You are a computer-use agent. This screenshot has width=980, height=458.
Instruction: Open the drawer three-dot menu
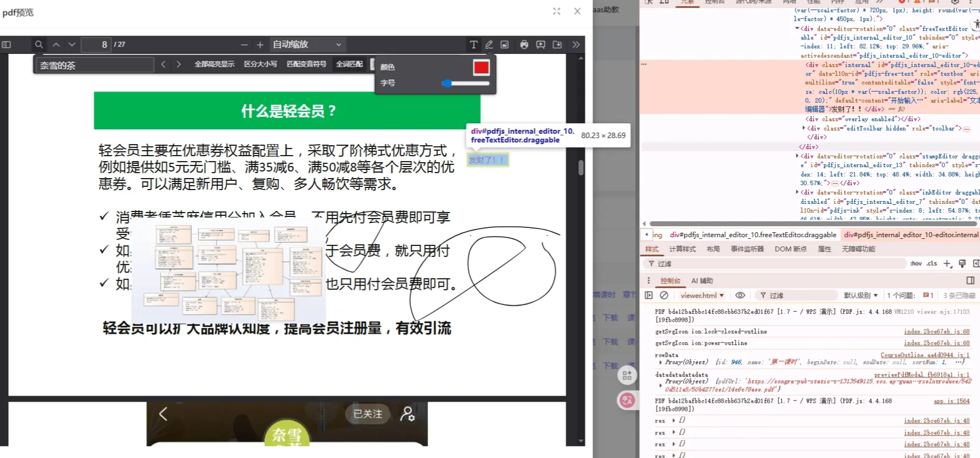(648, 280)
